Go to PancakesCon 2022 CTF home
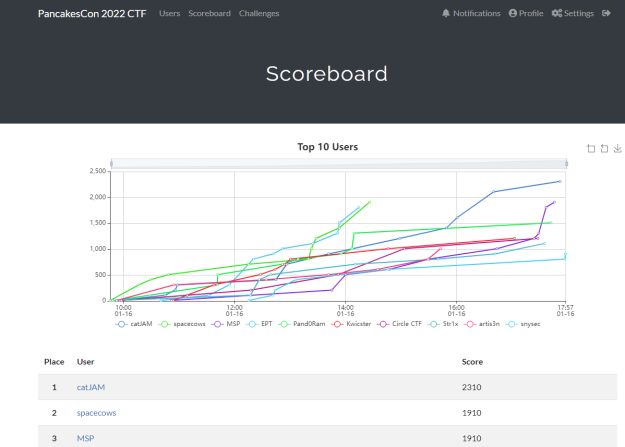The height and width of the screenshot is (447, 625). [92, 14]
